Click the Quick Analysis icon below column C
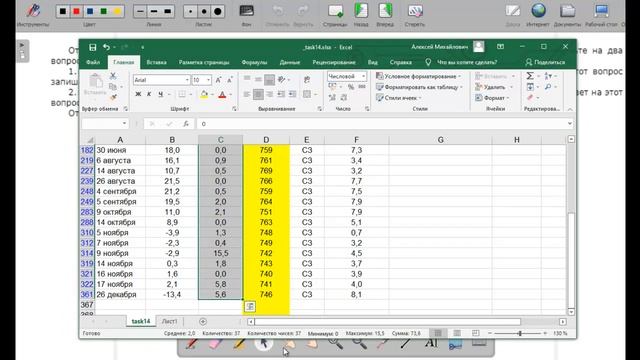This screenshot has width=640, height=360. 250,307
